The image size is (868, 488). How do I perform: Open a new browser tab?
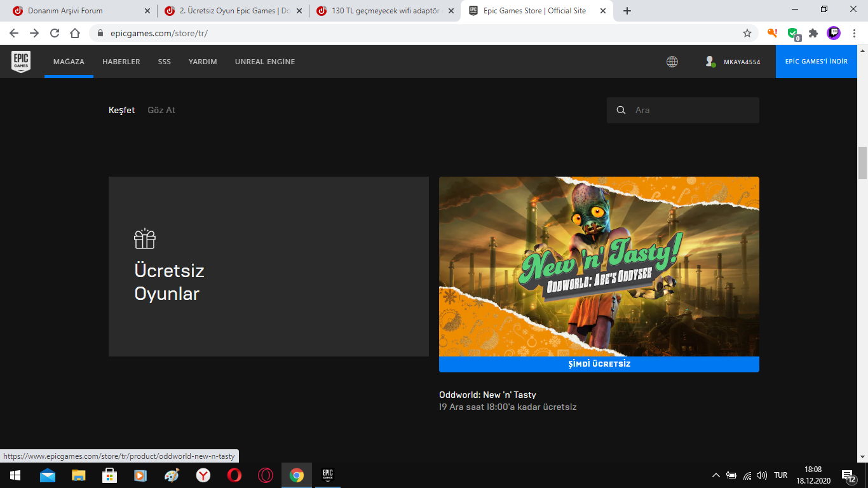point(627,11)
